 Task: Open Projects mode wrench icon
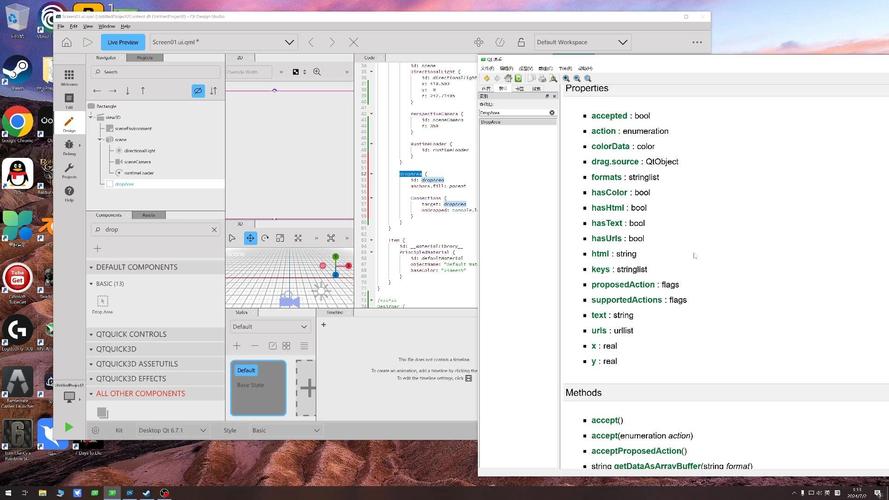69,170
